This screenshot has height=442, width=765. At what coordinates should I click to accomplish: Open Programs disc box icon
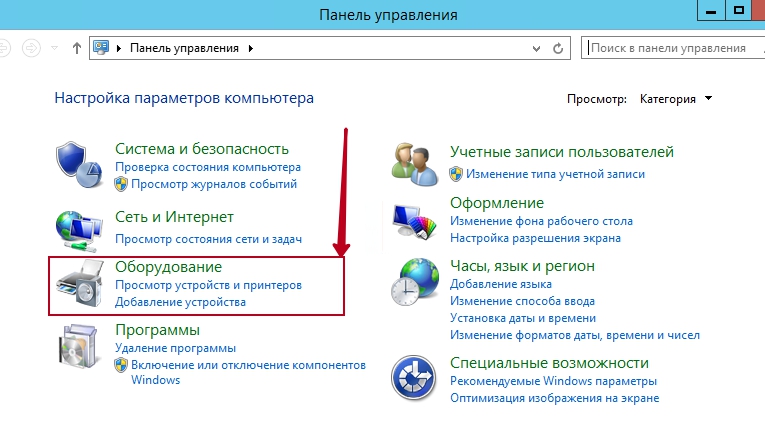78,346
